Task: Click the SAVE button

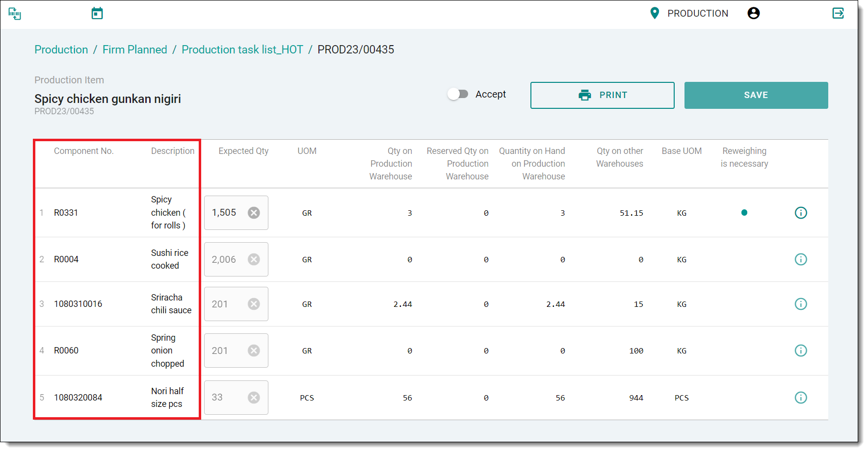Action: click(756, 95)
